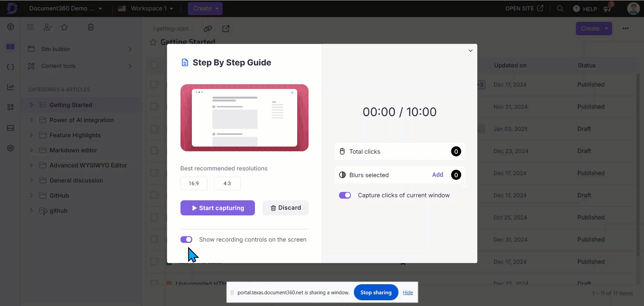This screenshot has height=306, width=644.
Task: Open the Workspace 1 dropdown
Action: pyautogui.click(x=146, y=8)
